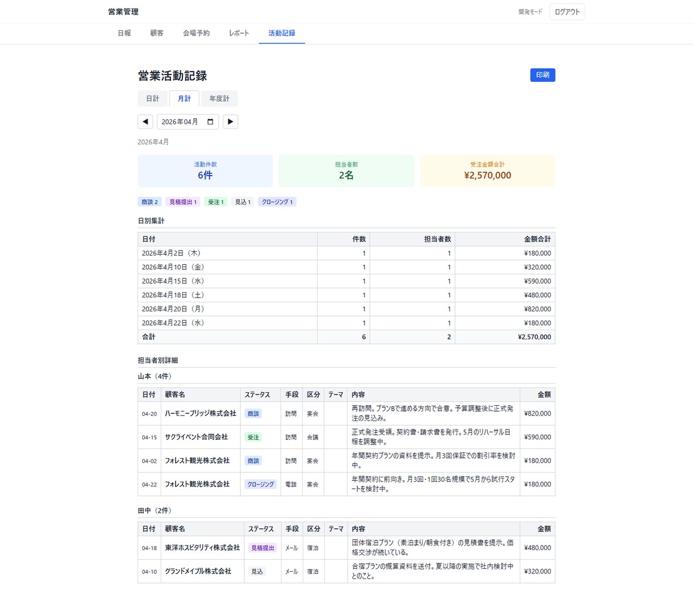
Task: Select the 2026年4月15日（水） row date
Action: pyautogui.click(x=173, y=281)
